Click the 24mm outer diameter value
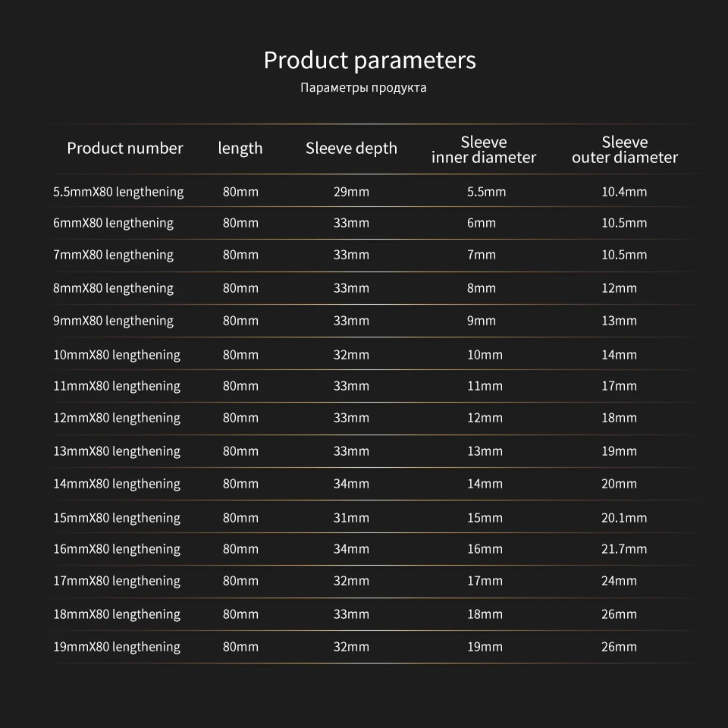The image size is (728, 728). click(619, 581)
